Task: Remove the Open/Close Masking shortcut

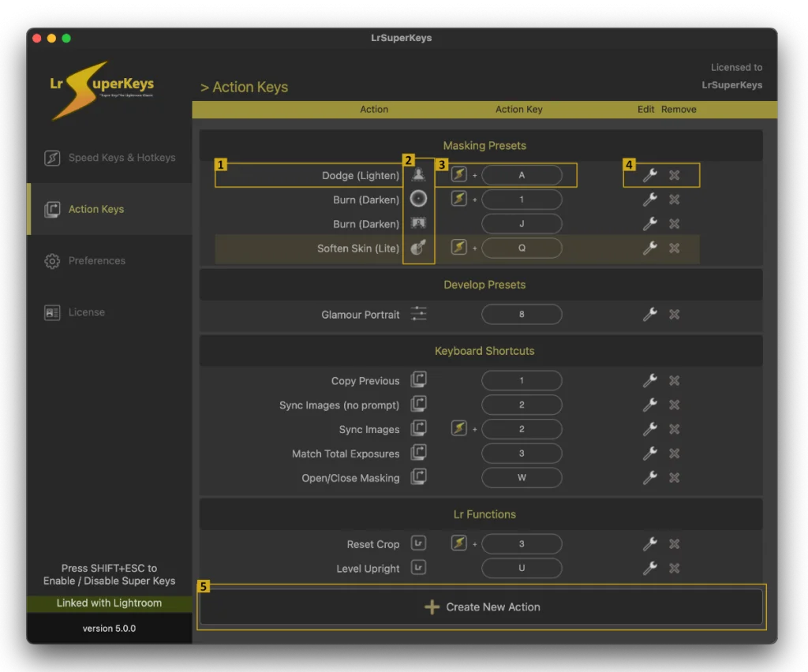Action: click(x=674, y=477)
